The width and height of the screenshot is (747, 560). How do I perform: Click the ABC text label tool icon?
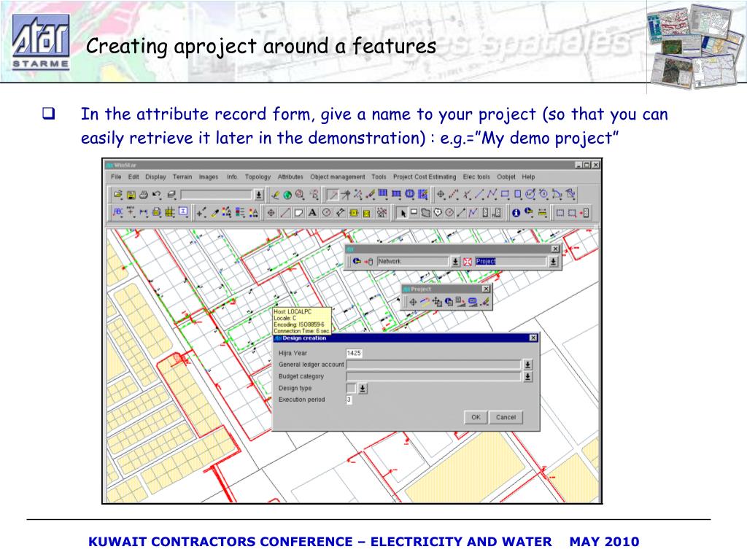[117, 212]
